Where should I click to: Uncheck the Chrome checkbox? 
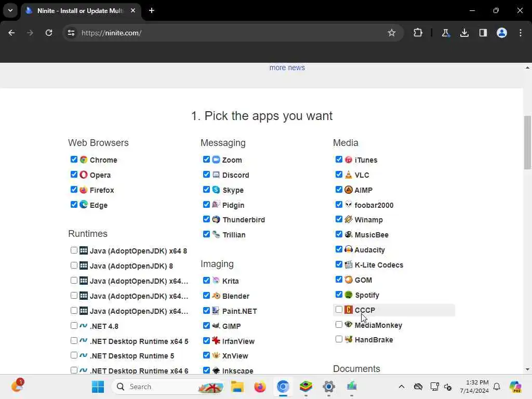pos(74,159)
